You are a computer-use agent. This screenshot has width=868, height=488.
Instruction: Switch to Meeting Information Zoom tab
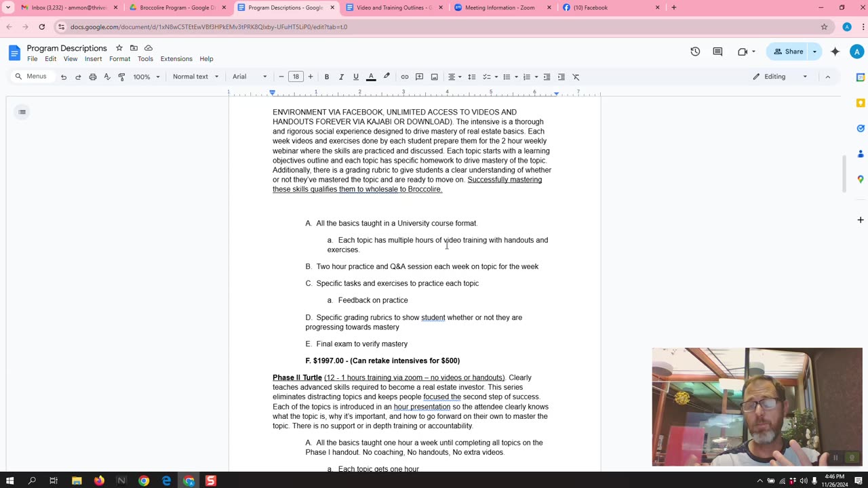coord(502,7)
